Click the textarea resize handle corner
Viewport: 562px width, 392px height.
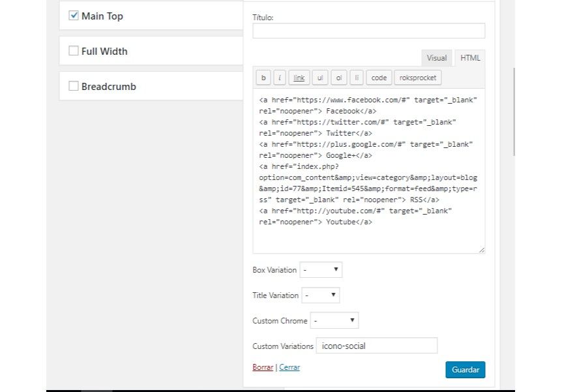pyautogui.click(x=482, y=250)
